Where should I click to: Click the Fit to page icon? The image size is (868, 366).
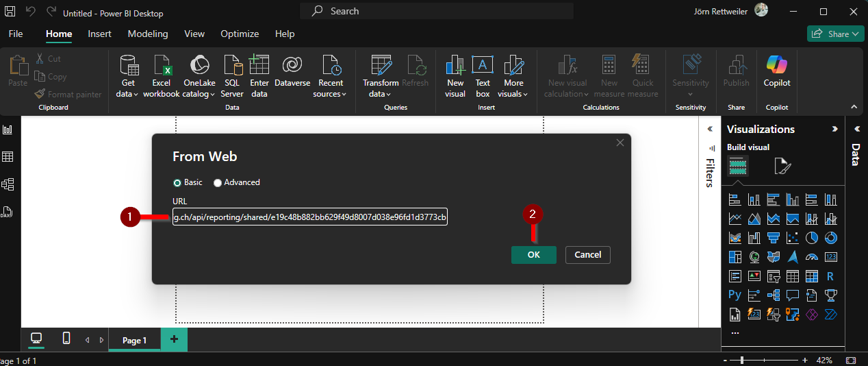coord(851,360)
